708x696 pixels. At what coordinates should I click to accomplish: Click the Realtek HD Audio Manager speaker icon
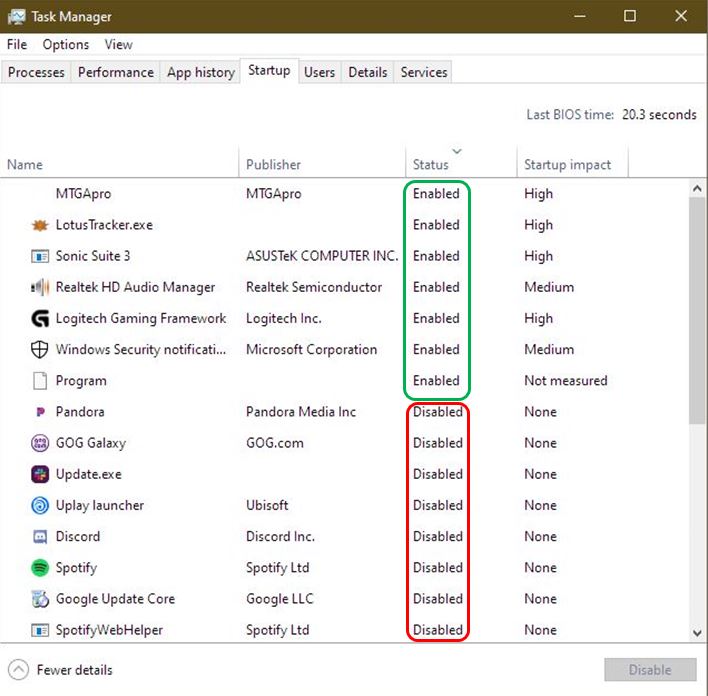click(x=40, y=287)
